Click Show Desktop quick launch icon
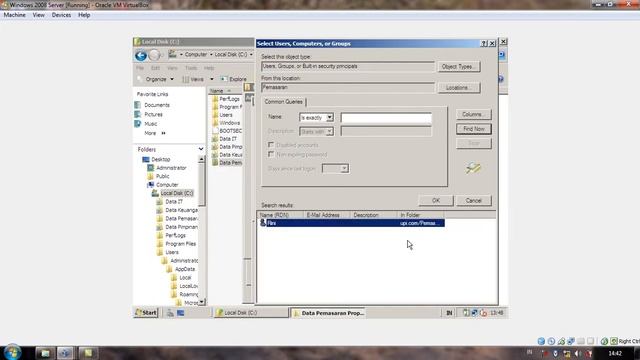The height and width of the screenshot is (360, 640). 180,313
